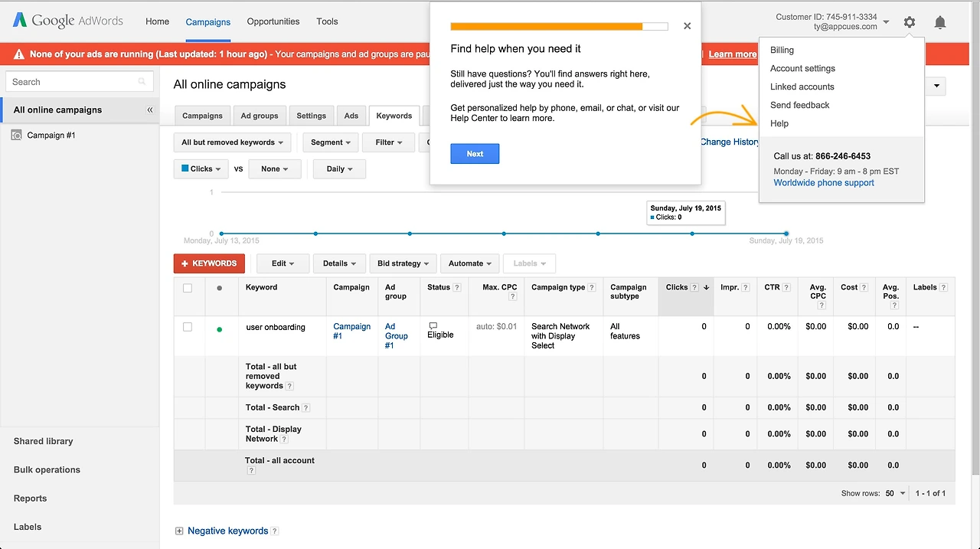Viewport: 980px width, 549px height.
Task: Open the settings gear icon
Action: click(909, 22)
